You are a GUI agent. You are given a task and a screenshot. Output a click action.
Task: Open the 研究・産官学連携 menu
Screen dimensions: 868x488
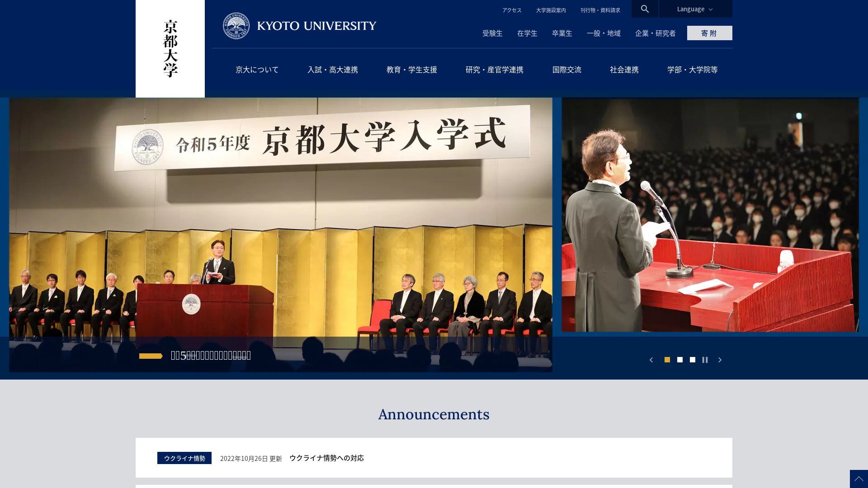pyautogui.click(x=494, y=70)
